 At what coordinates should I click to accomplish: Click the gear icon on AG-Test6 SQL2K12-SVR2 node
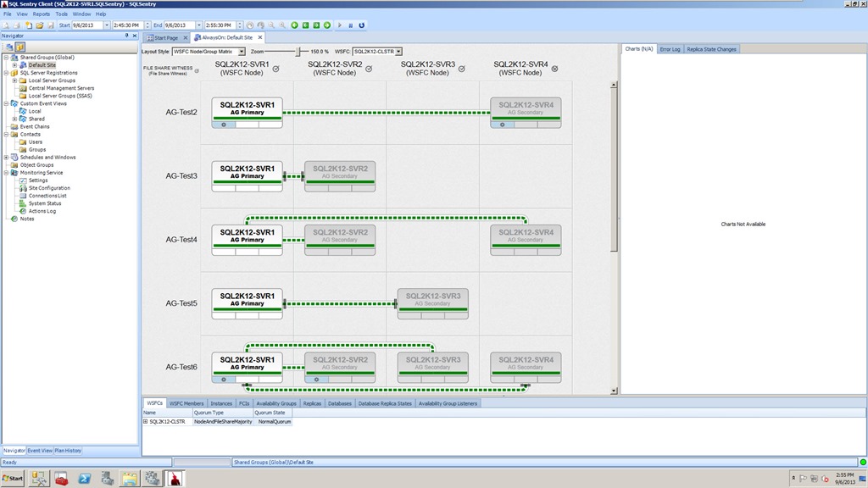[317, 380]
